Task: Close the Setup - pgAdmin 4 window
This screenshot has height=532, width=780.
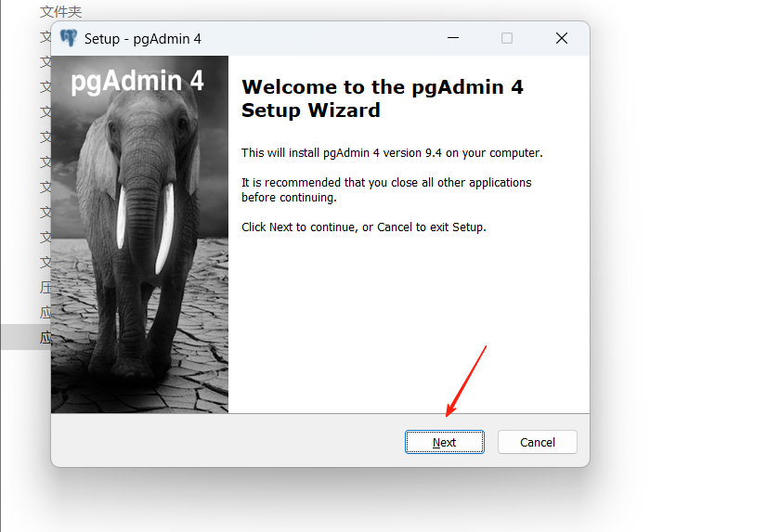Action: (x=562, y=38)
